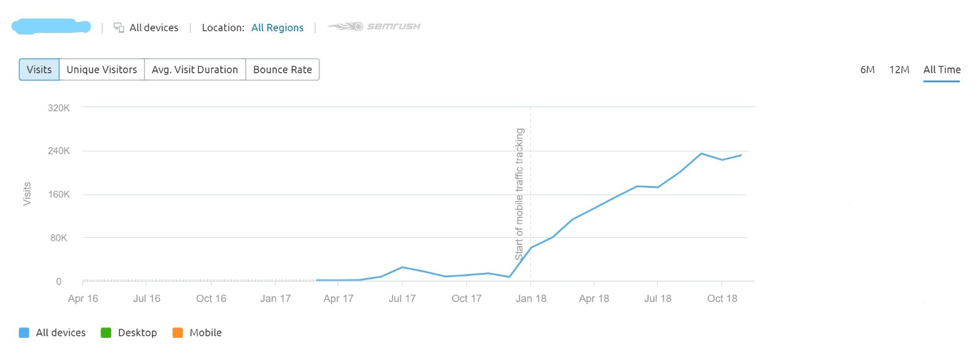Toggle Desktop series via legend label
Viewport: 980px width, 361px height.
pyautogui.click(x=137, y=333)
